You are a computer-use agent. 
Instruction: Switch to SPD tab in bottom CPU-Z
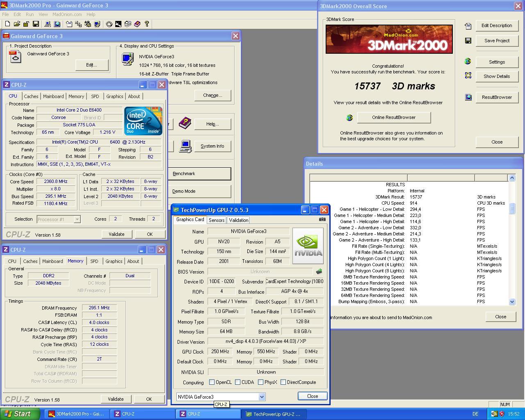[94, 261]
